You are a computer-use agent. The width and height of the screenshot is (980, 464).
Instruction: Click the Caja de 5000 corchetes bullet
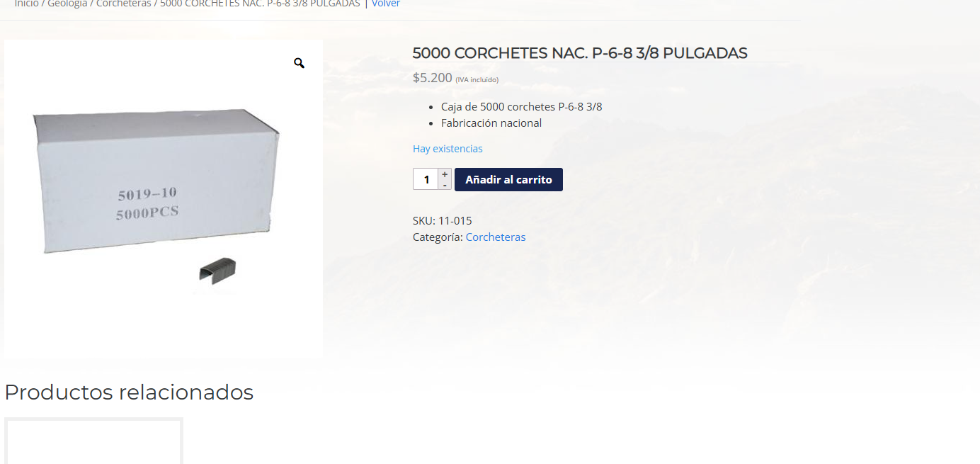[522, 107]
